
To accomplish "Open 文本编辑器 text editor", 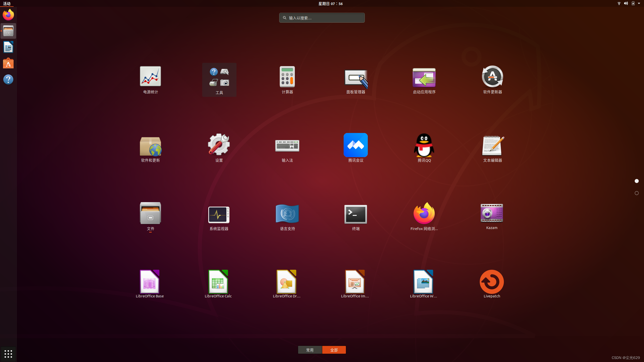I will point(493,148).
